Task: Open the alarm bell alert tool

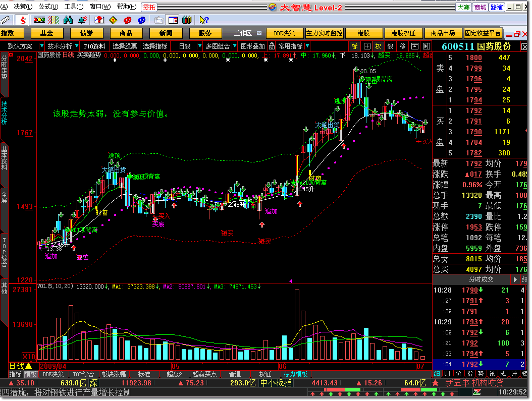Action: click(83, 20)
